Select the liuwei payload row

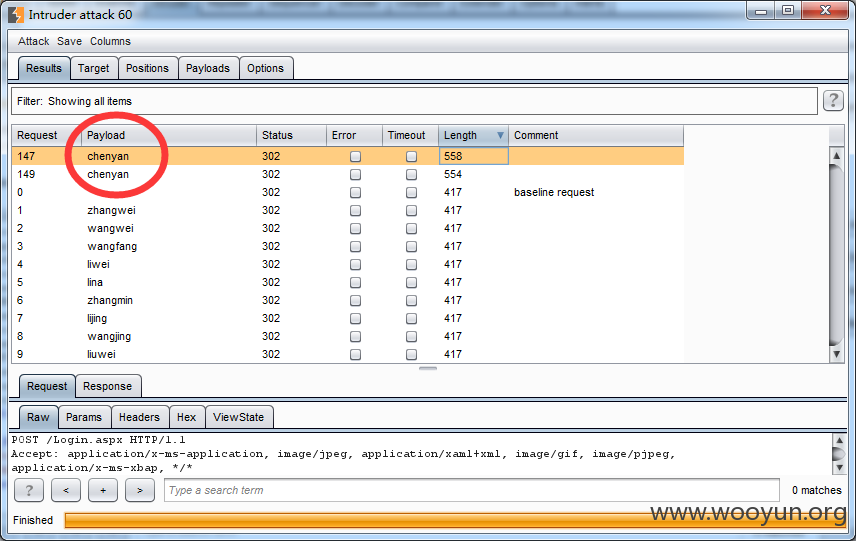point(347,354)
